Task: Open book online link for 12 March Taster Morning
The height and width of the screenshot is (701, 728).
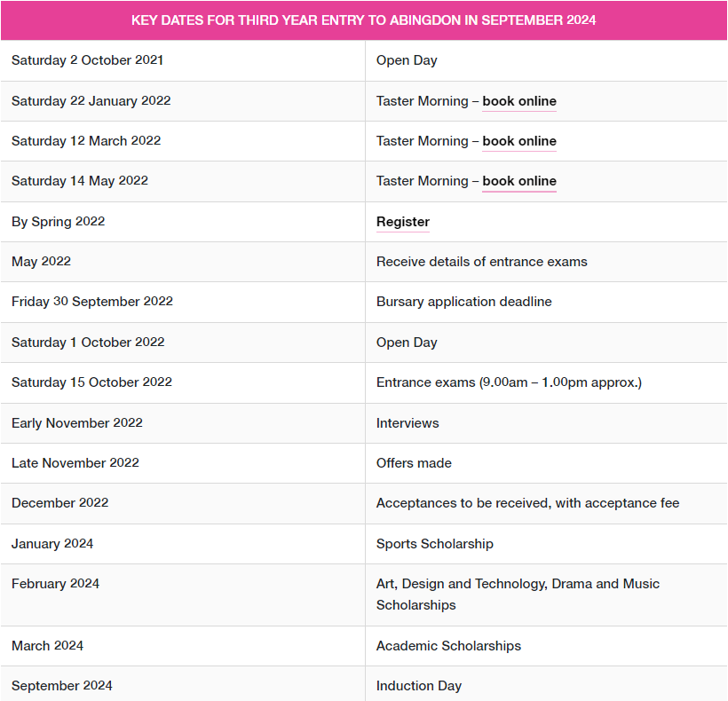Action: tap(519, 141)
